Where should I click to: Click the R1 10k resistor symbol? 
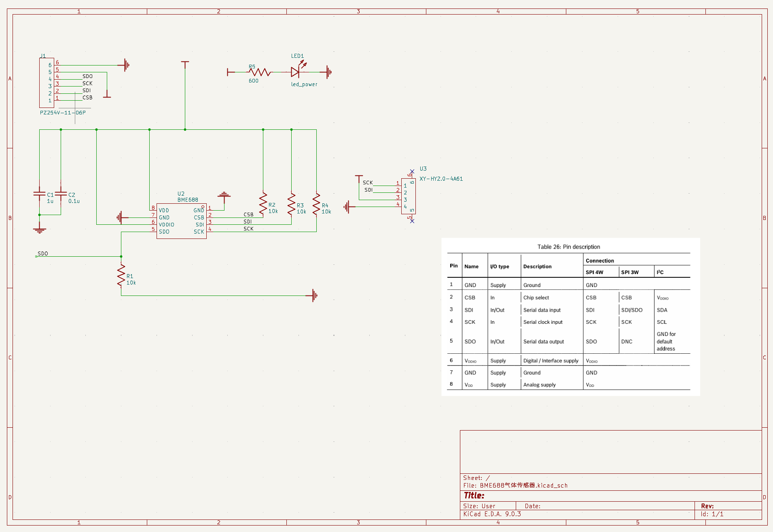click(121, 276)
